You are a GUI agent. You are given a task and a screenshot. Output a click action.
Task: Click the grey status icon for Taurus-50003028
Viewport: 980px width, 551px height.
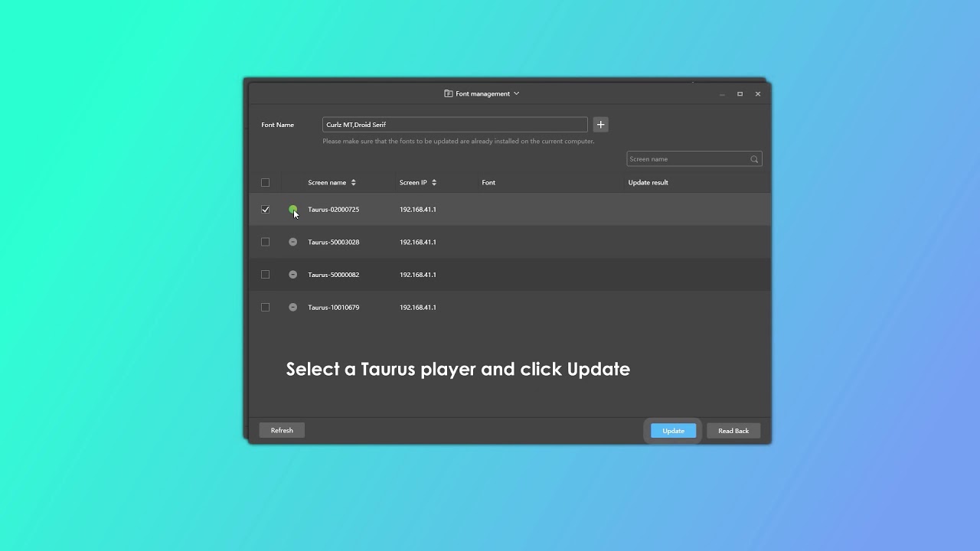[x=292, y=242]
